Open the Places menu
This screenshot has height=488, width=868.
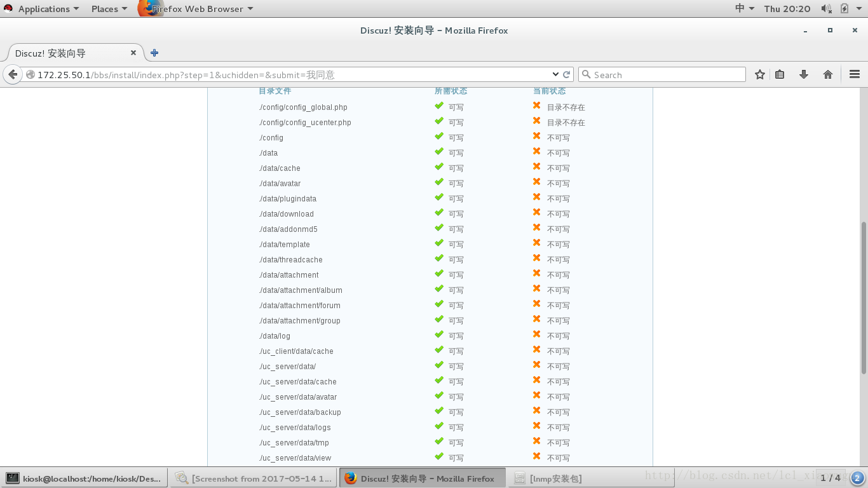pos(109,9)
